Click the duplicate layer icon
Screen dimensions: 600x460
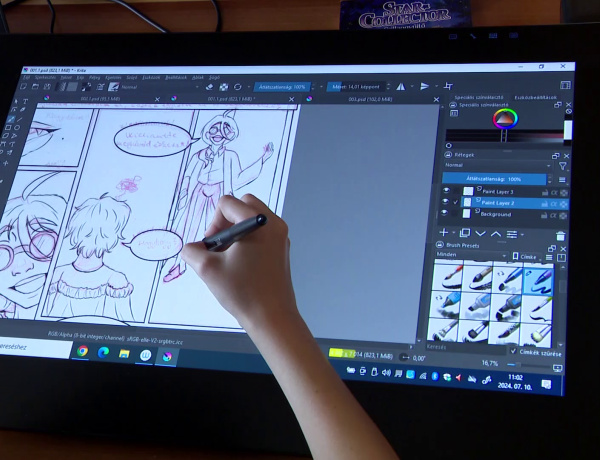[465, 233]
